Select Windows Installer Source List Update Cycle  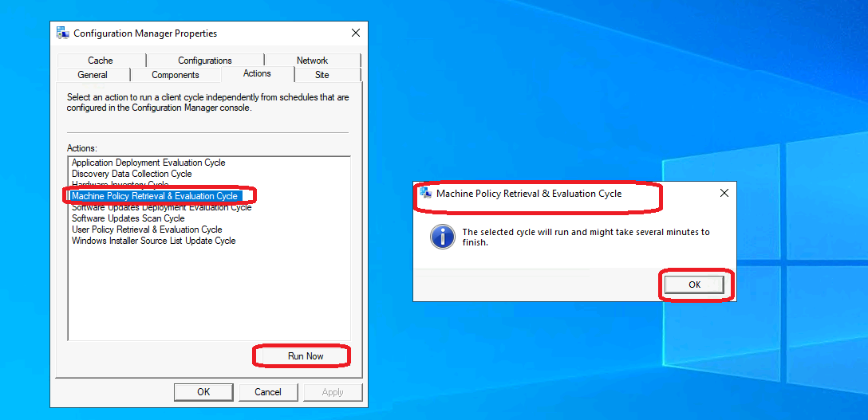154,241
